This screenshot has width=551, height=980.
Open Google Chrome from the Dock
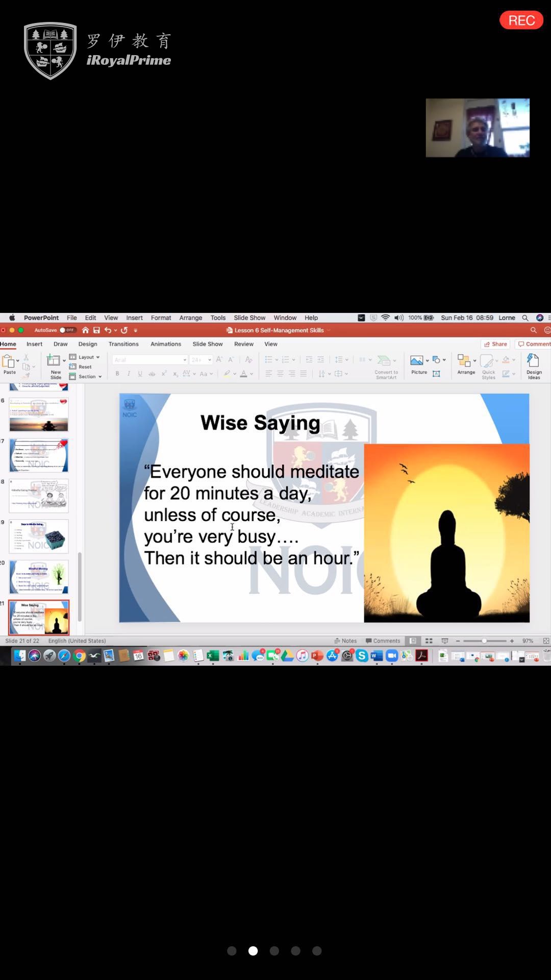tap(79, 656)
